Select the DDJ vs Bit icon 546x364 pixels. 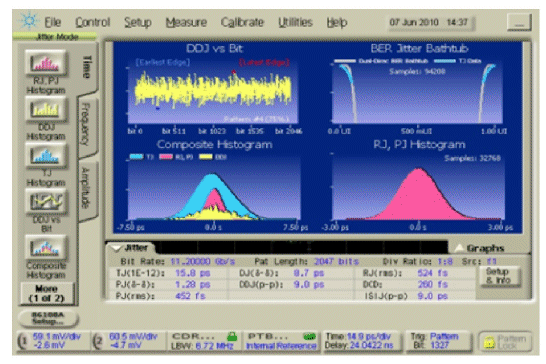[x=46, y=201]
